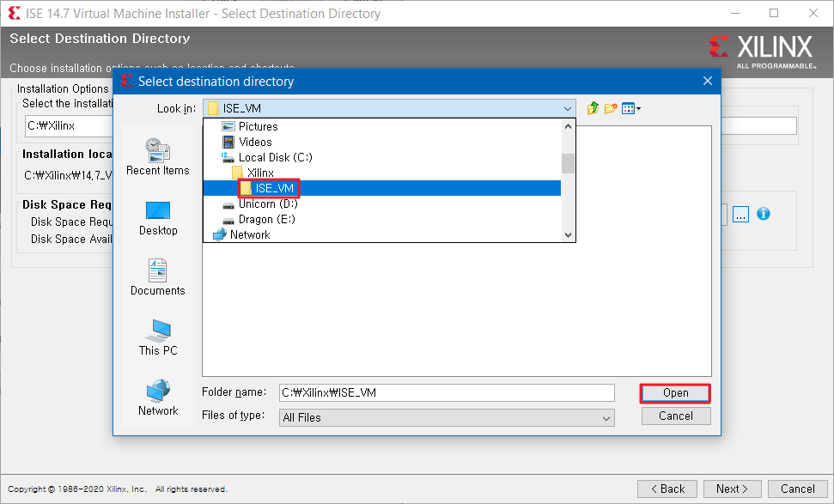Click the browse ellipsis button in installer
This screenshot has height=504, width=834.
740,215
